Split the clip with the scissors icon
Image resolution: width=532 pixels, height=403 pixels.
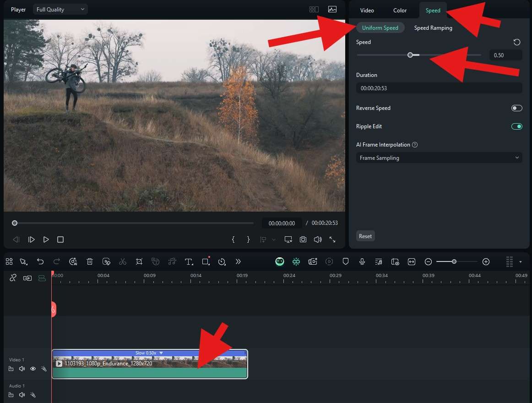tap(123, 261)
